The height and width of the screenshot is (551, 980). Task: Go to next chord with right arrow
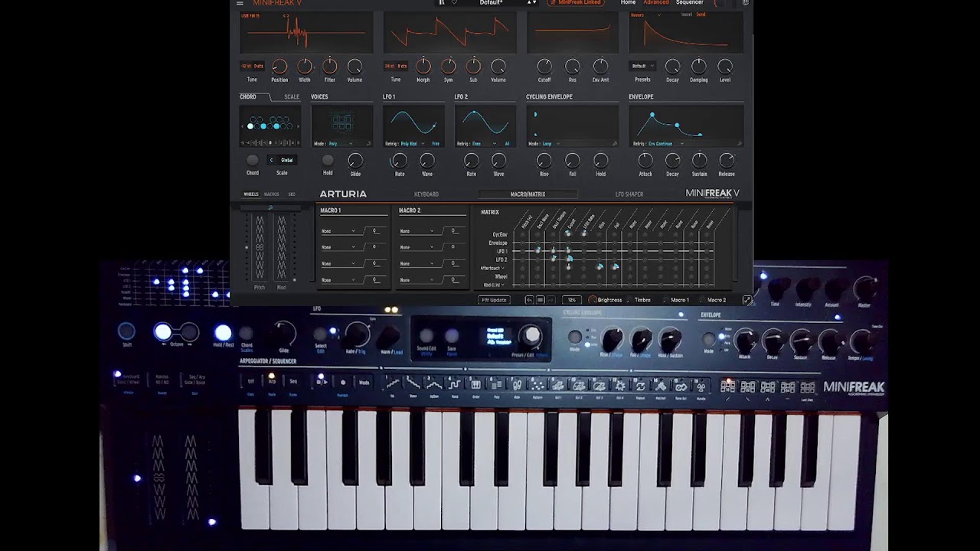click(299, 126)
